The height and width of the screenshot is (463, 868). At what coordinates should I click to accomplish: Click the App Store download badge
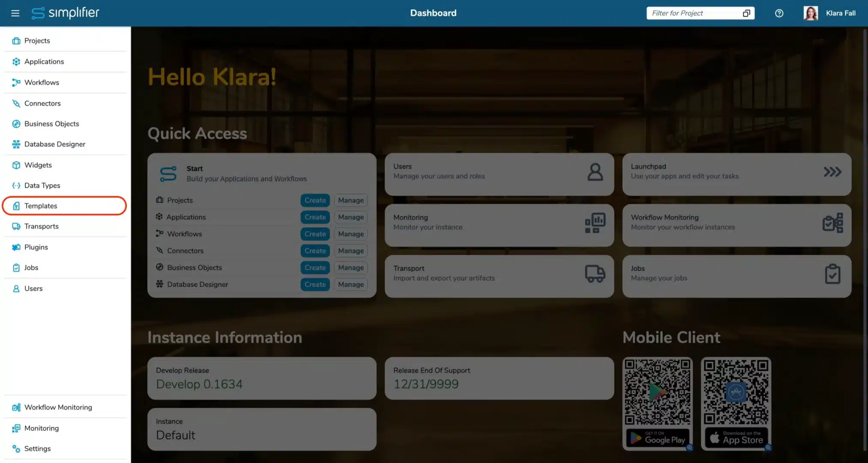click(736, 438)
